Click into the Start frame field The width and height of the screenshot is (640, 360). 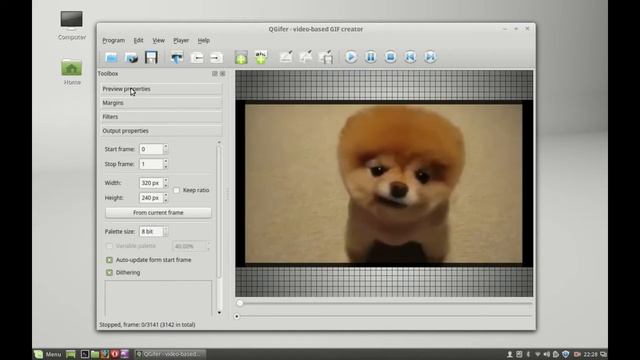tap(151, 149)
